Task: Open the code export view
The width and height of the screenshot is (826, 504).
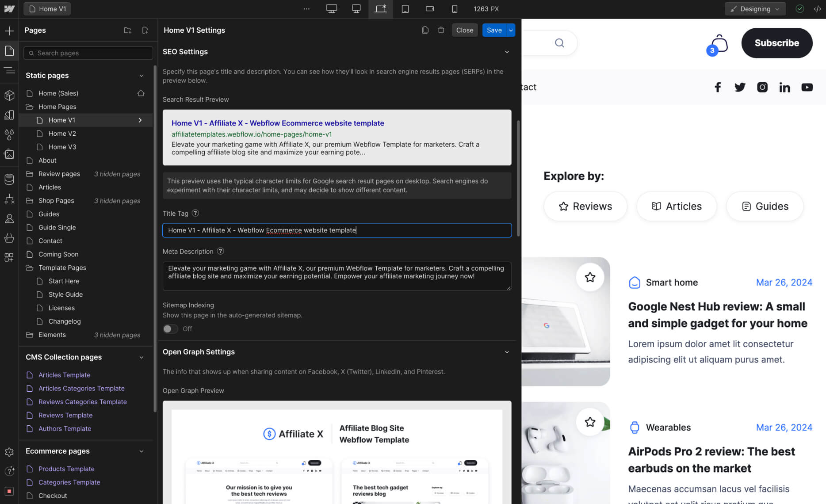Action: tap(818, 9)
